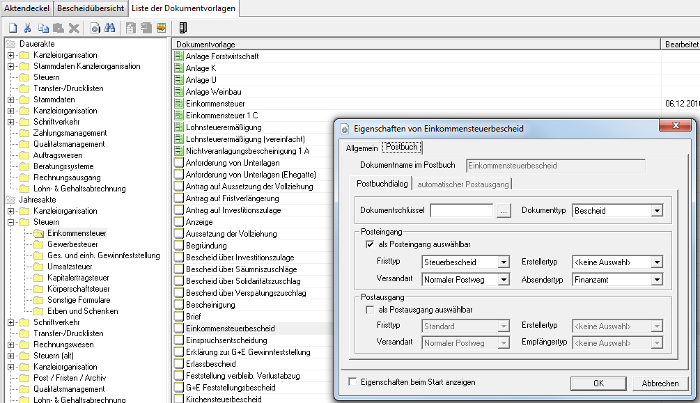700x403 pixels.
Task: Click the Copy icon in toolbar
Action: coord(43,29)
